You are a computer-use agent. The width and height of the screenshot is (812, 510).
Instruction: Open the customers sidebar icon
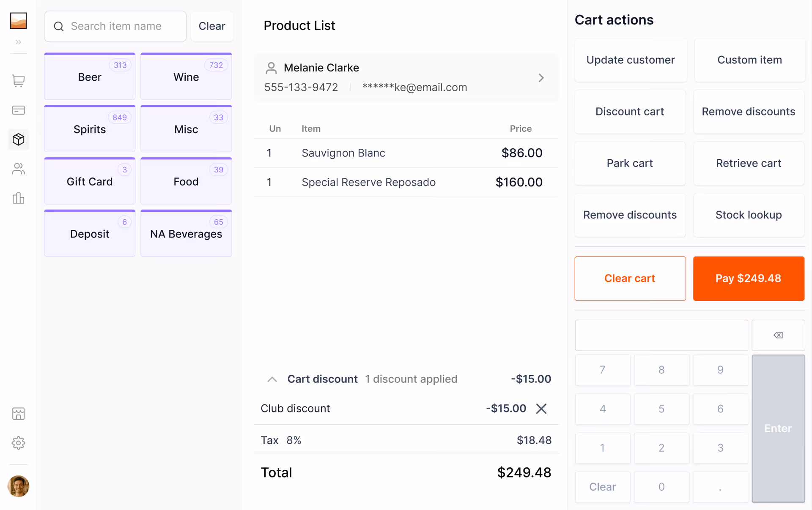point(18,169)
